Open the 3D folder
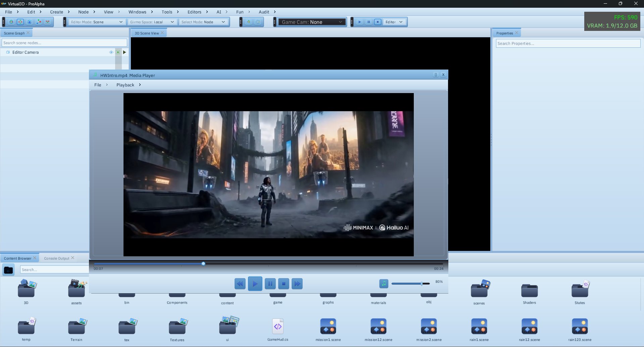Screen dimensions: 644x347 26,291
